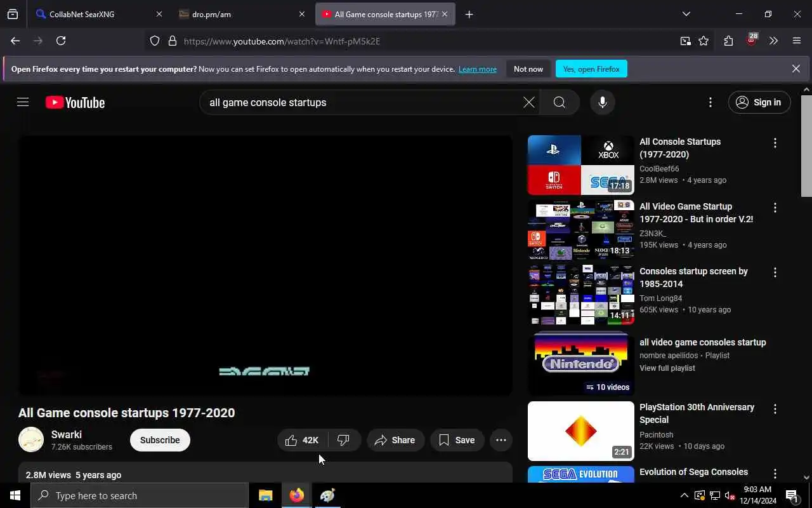Open Firefox View icon
This screenshot has width=812, height=508.
[x=13, y=14]
